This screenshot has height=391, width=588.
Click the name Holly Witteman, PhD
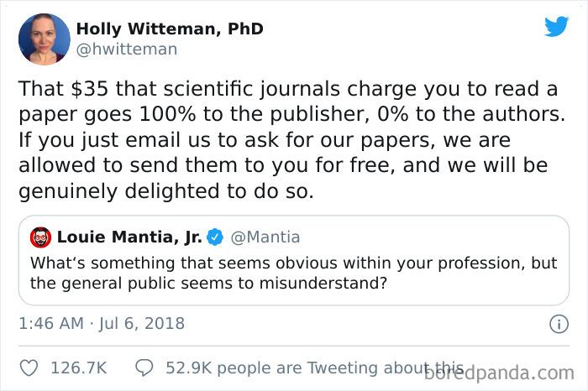point(170,29)
